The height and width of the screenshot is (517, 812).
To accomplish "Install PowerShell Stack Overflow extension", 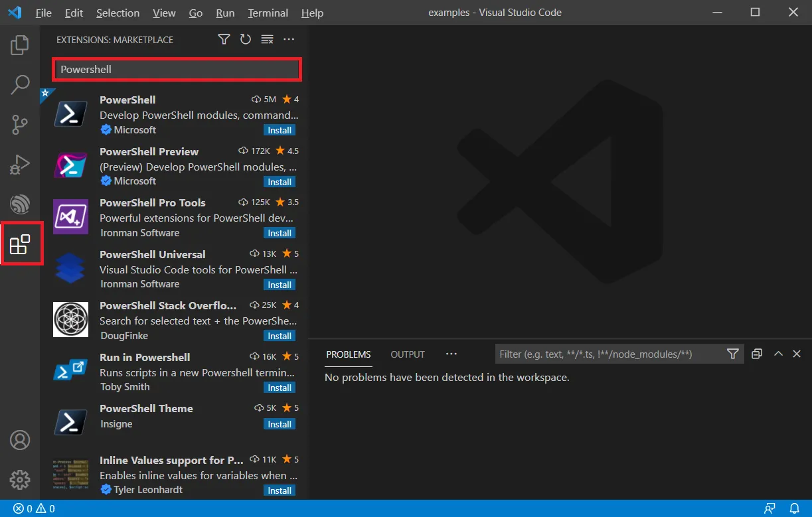I will [280, 336].
